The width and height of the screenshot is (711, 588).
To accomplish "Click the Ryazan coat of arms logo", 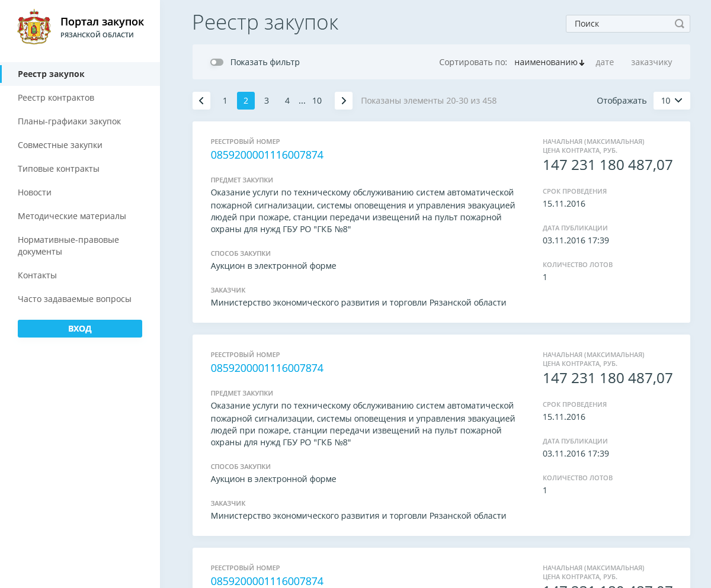I will [34, 27].
